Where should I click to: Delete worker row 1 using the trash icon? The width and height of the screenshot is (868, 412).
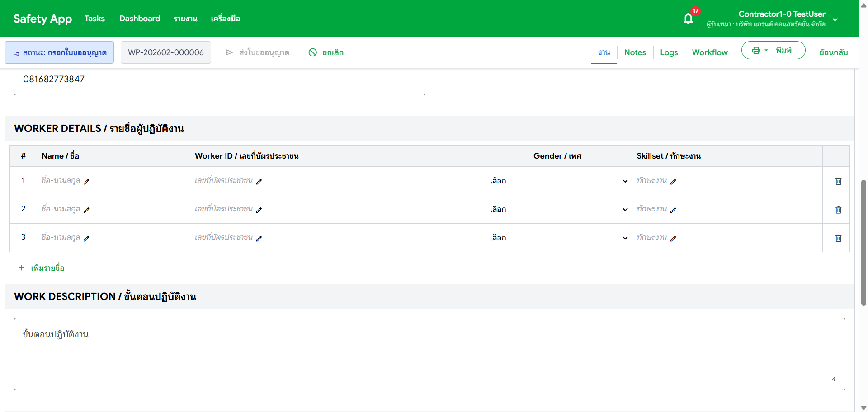pos(838,181)
